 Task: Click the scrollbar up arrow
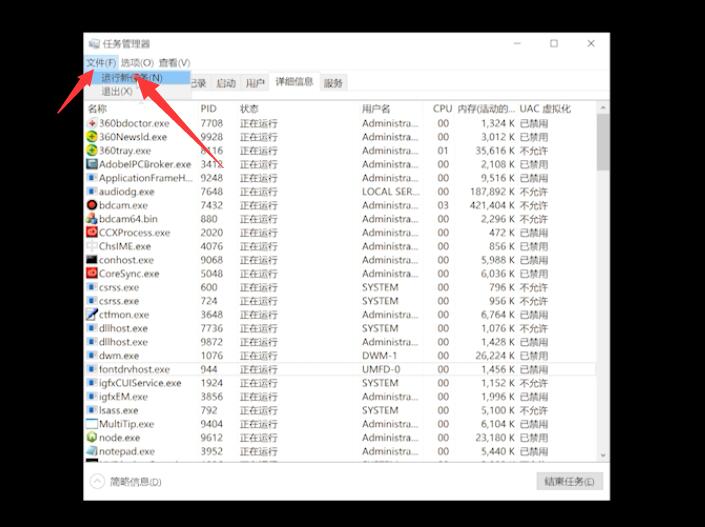(603, 108)
